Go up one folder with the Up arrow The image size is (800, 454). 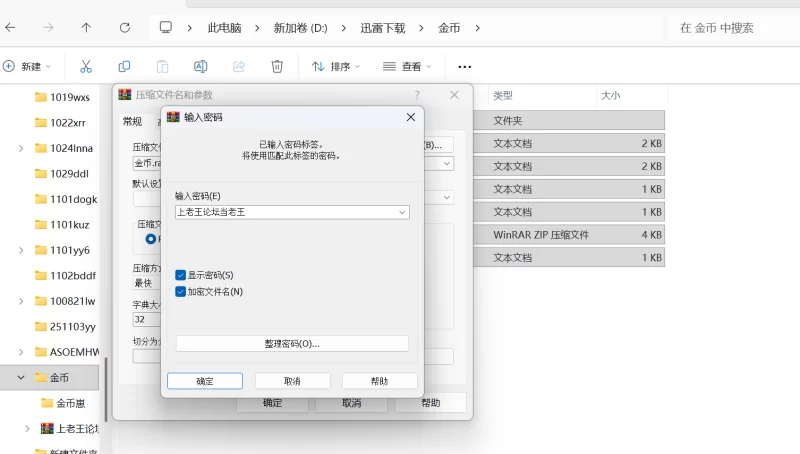coord(86,27)
